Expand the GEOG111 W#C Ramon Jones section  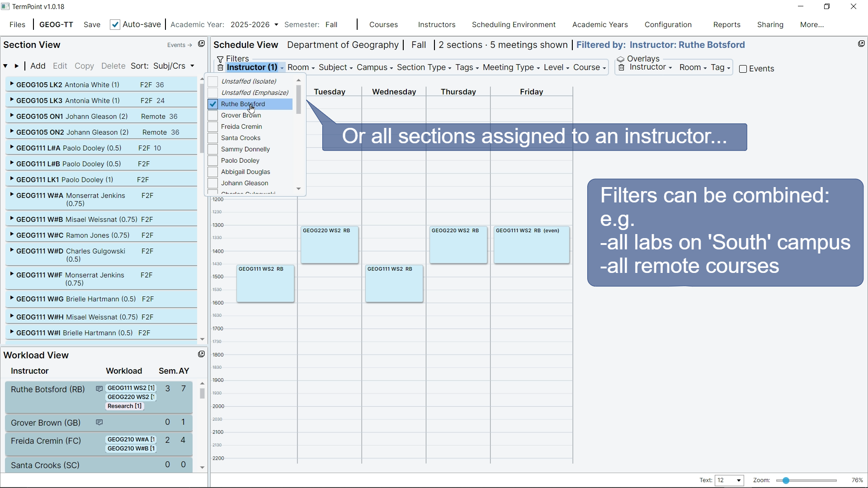point(11,235)
